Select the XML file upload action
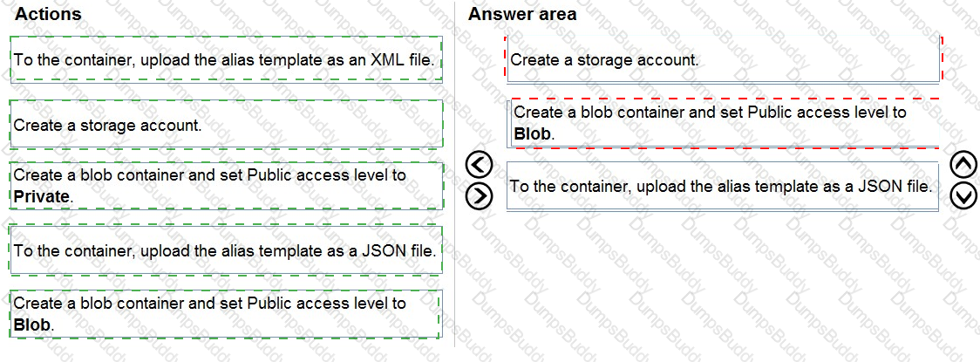 (x=226, y=59)
